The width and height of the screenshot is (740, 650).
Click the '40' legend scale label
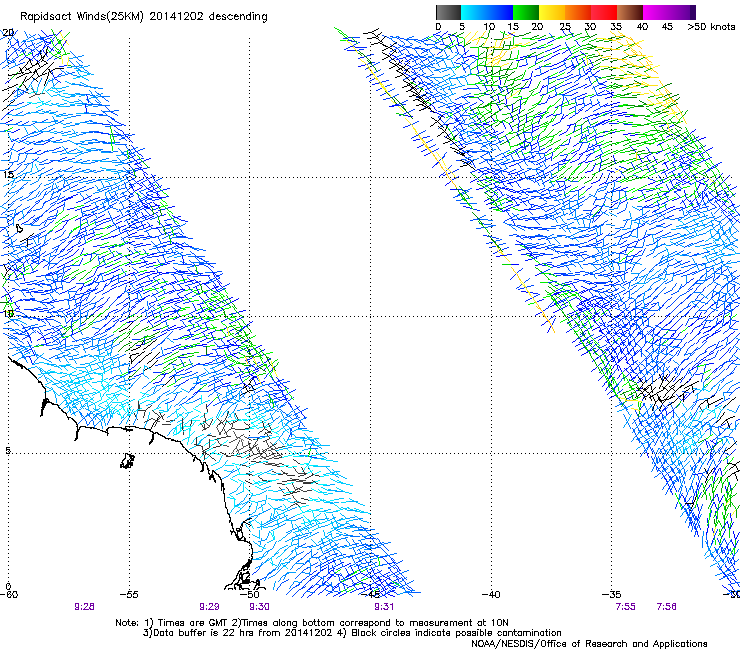[642, 26]
